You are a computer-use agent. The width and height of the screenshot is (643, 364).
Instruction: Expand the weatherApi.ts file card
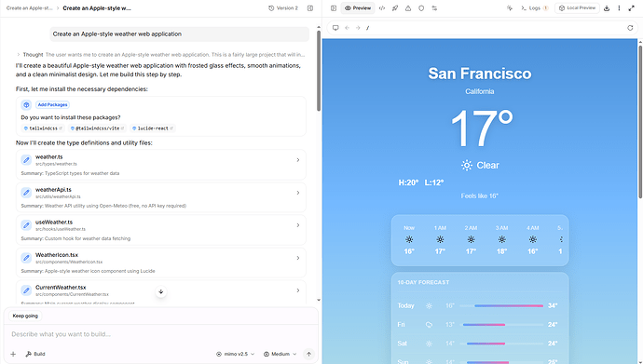pos(298,193)
